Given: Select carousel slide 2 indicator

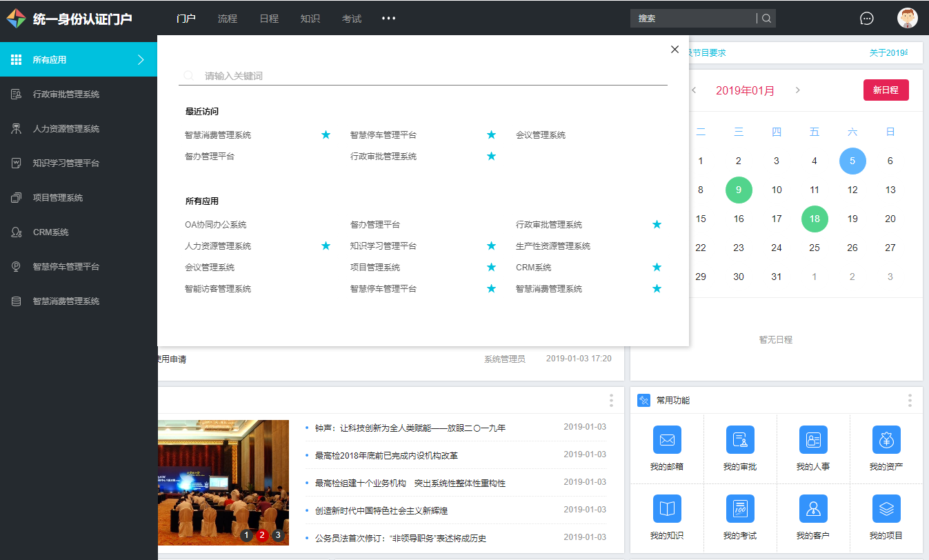Looking at the screenshot, I should 262,534.
